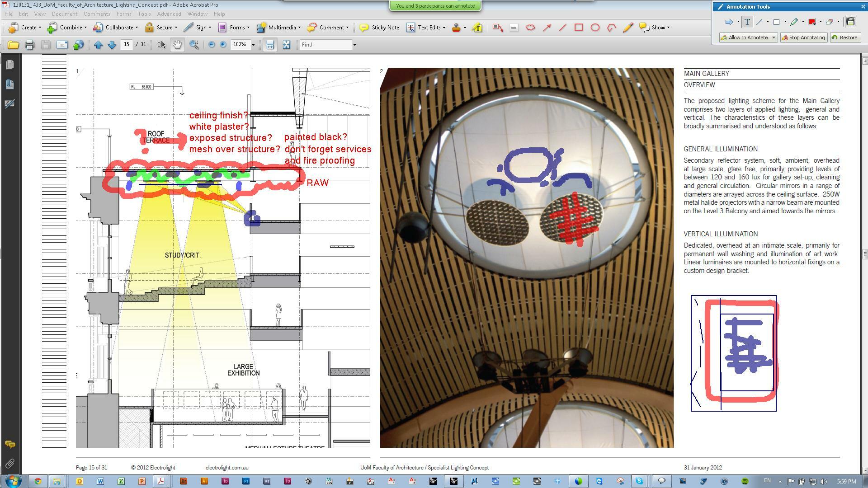Open Windows Start menu orb
Viewport: 868px width, 488px height.
(13, 481)
